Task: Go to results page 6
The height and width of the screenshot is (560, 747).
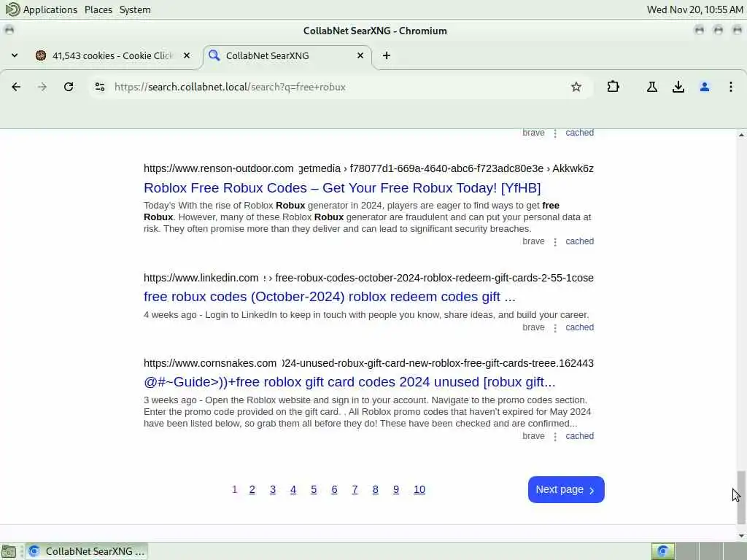Action: pyautogui.click(x=334, y=489)
